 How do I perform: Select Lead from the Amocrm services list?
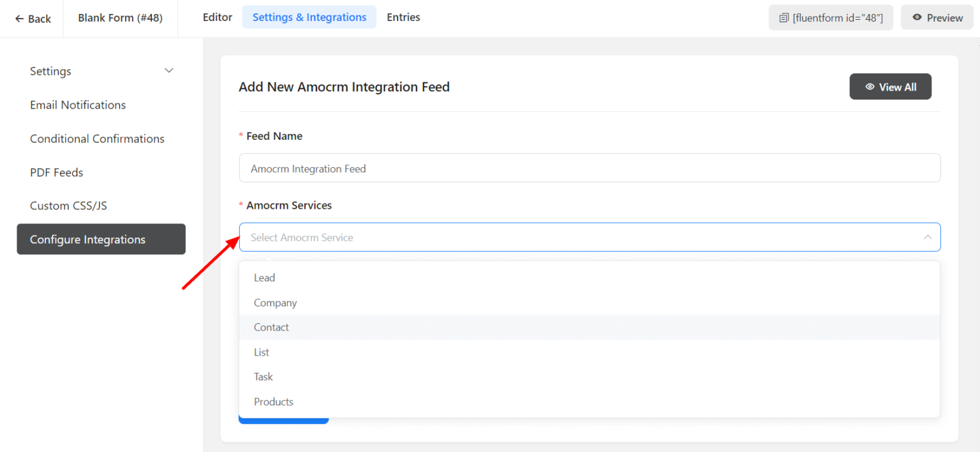264,277
